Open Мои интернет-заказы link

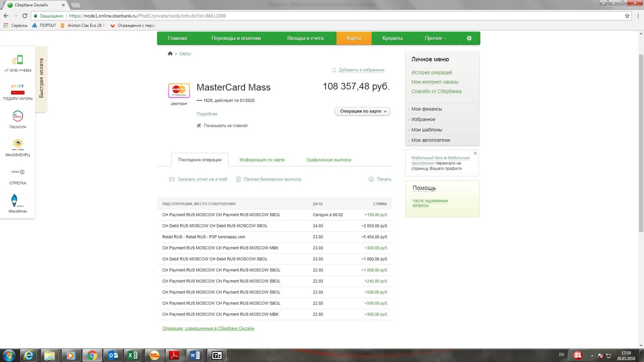(x=435, y=82)
